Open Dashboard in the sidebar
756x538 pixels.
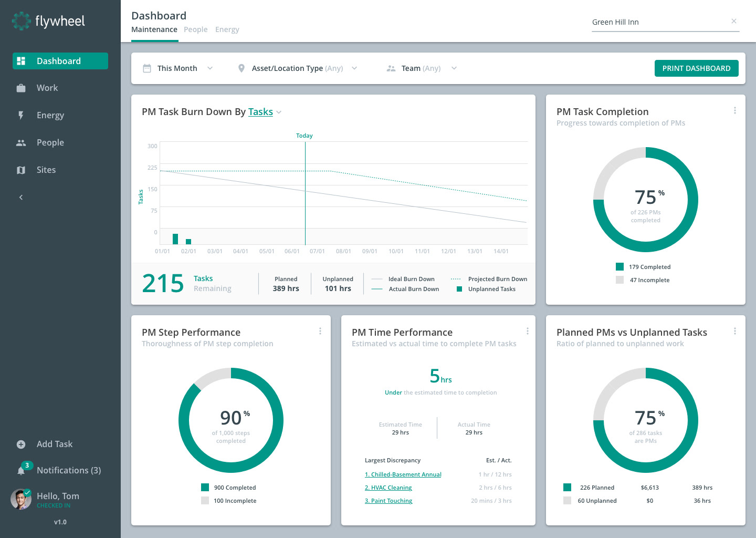tap(60, 61)
